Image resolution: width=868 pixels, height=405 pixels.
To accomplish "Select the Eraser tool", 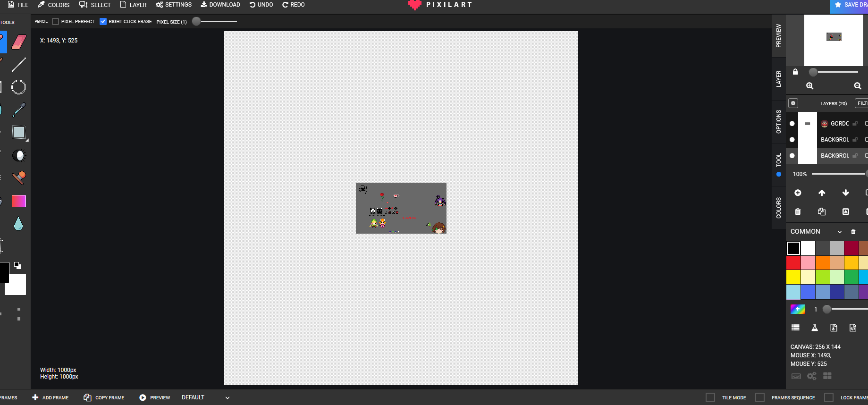I will [19, 42].
